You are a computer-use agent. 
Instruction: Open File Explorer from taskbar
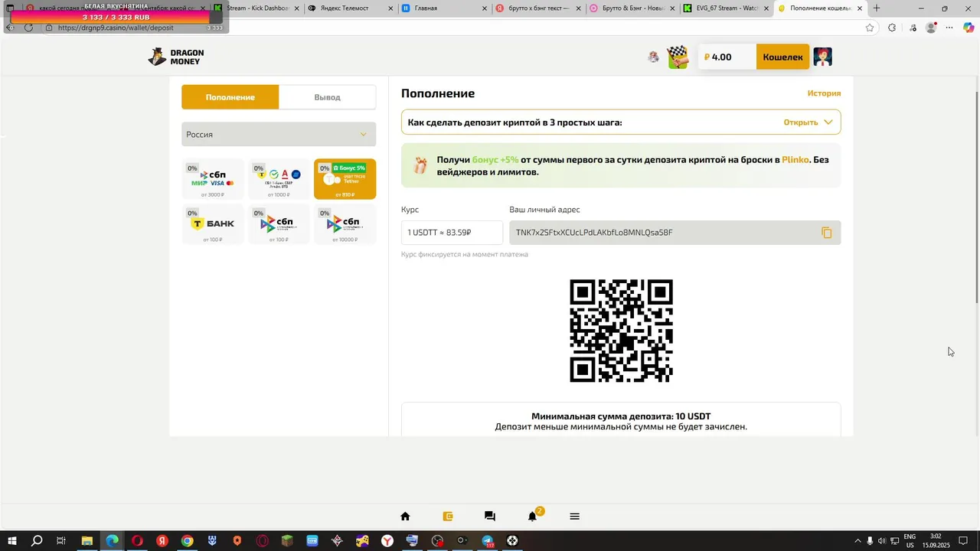[x=87, y=541]
